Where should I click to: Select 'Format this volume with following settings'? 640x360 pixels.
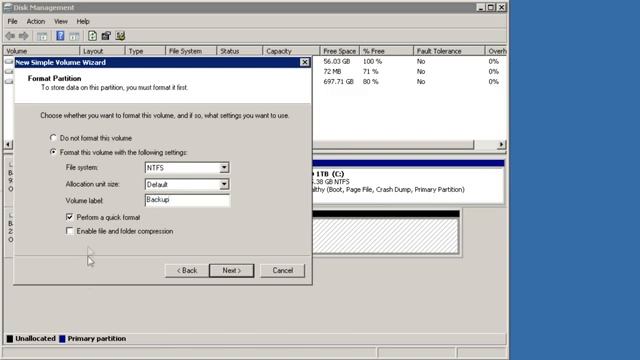(x=53, y=152)
